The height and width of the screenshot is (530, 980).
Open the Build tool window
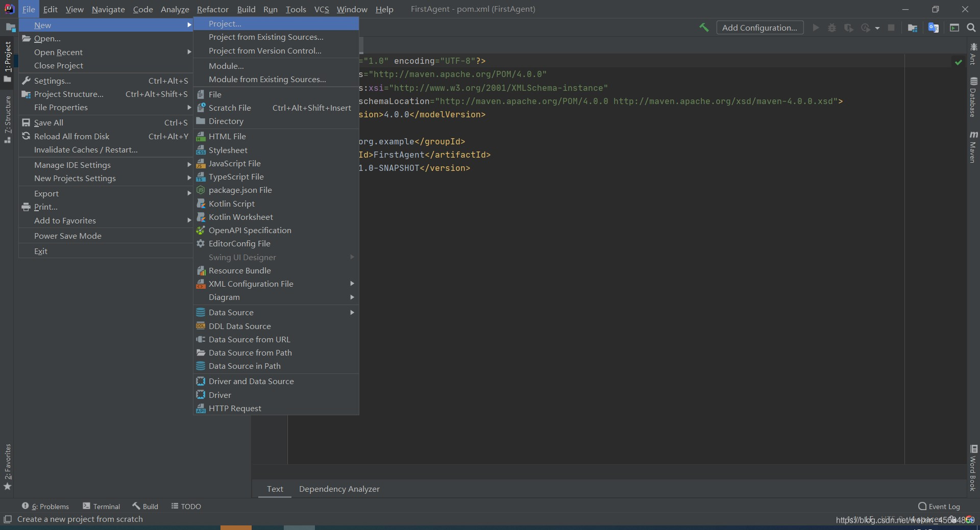click(x=145, y=506)
